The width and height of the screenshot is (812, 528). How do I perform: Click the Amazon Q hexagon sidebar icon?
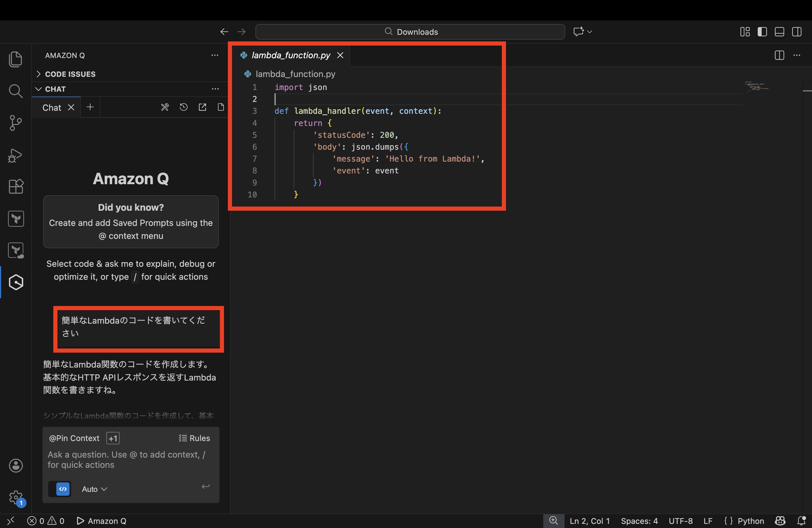pyautogui.click(x=16, y=283)
